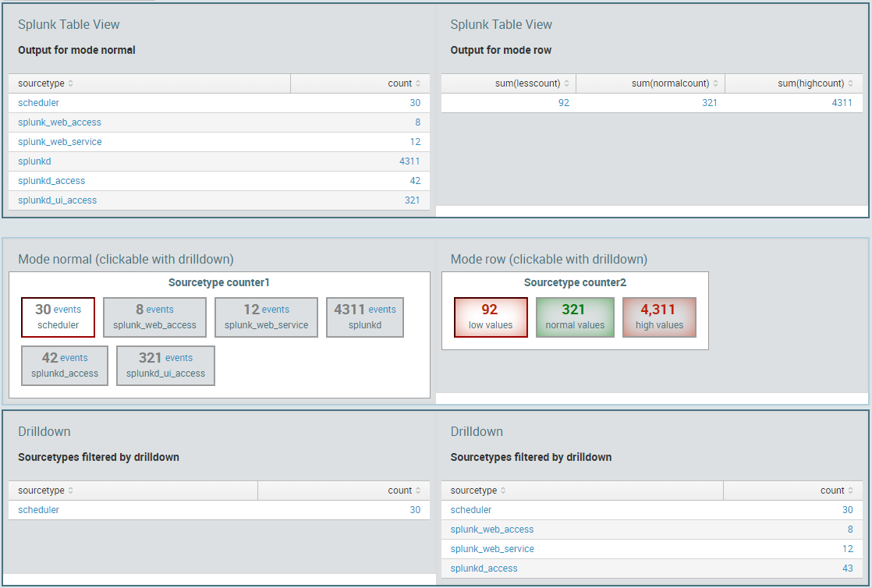Select the green 321 normal values tile

(575, 317)
